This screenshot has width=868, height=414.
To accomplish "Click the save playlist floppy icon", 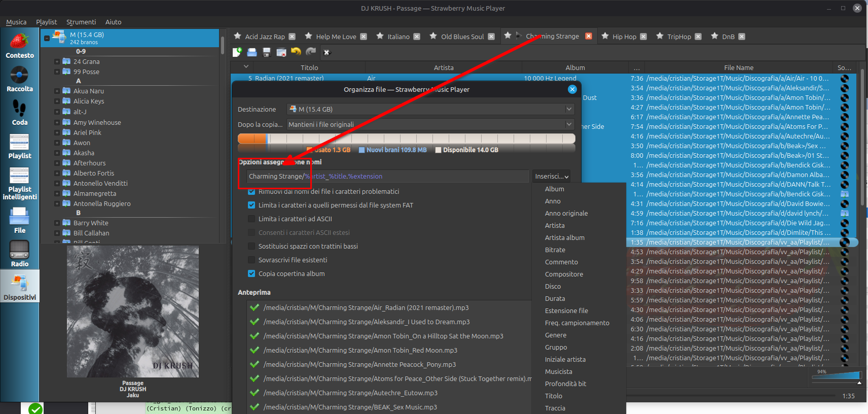I will [x=267, y=52].
